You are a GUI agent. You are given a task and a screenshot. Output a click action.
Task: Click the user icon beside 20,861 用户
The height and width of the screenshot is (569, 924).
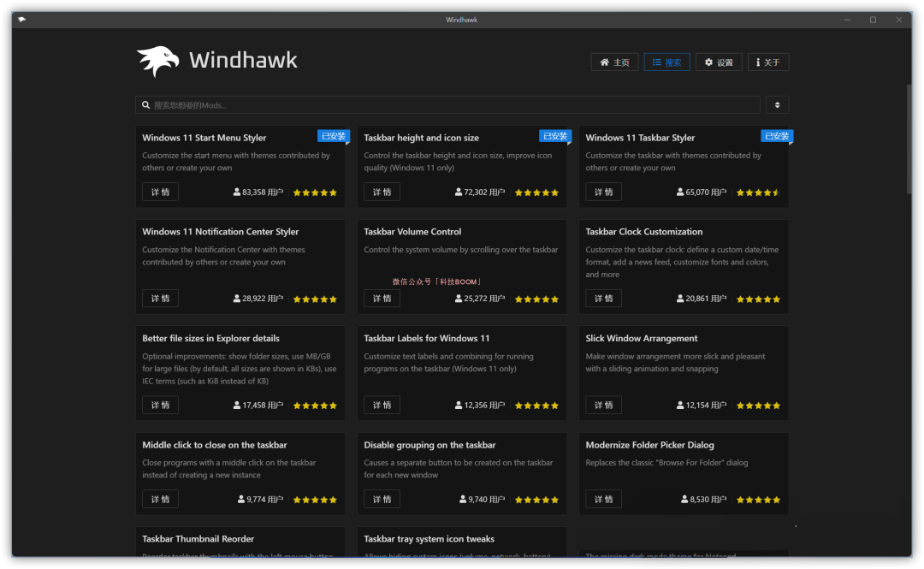[x=680, y=299]
